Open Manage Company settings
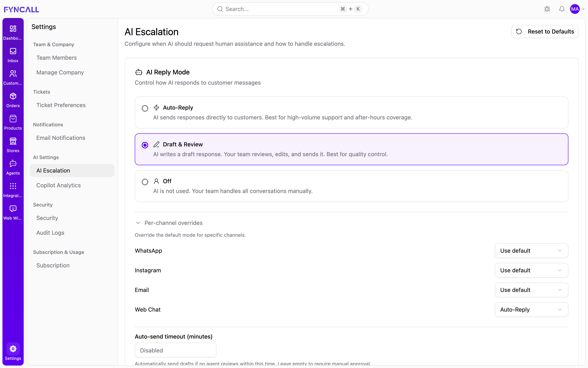588x368 pixels. point(72,72)
